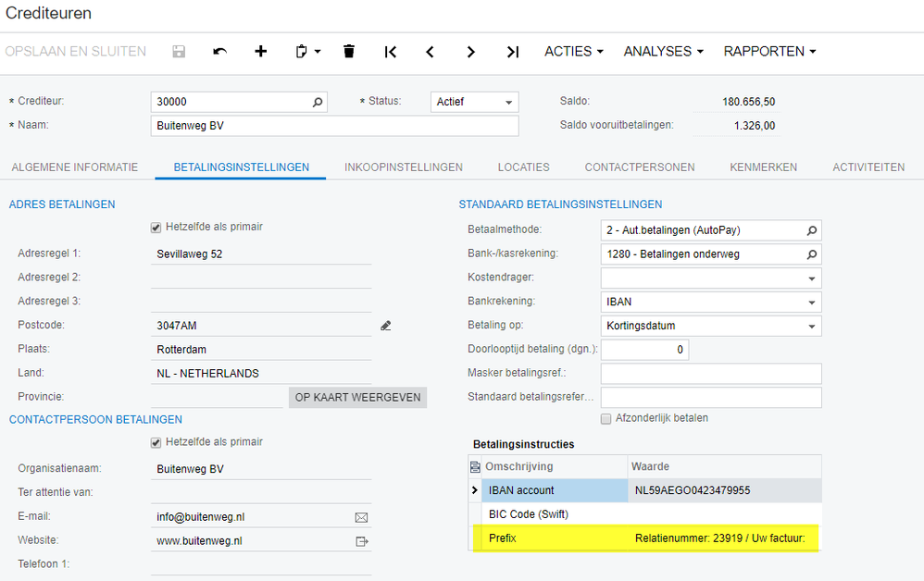Toggle Hetzelfde als primair under Contactpersoon Betalingen
The image size is (924, 581).
[156, 443]
